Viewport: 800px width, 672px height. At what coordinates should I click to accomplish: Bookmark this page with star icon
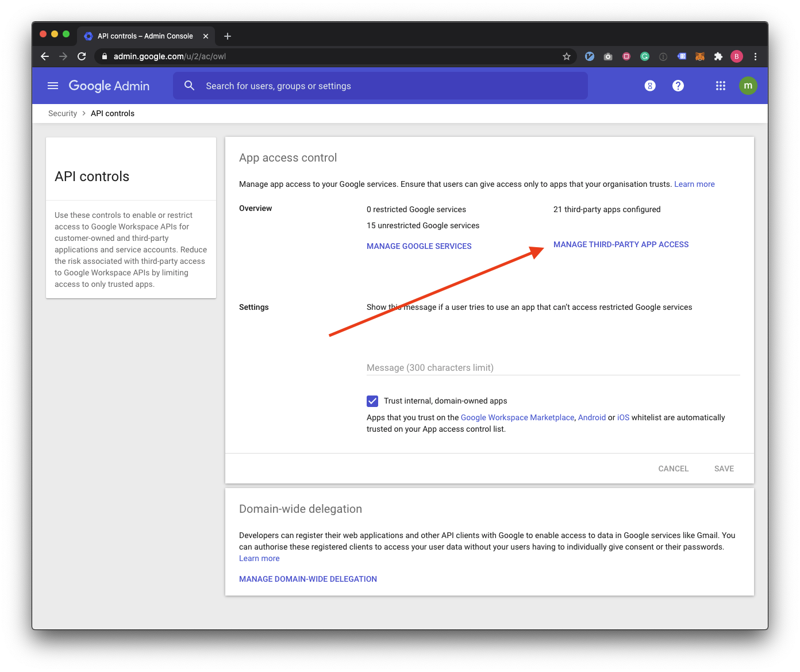pyautogui.click(x=567, y=56)
